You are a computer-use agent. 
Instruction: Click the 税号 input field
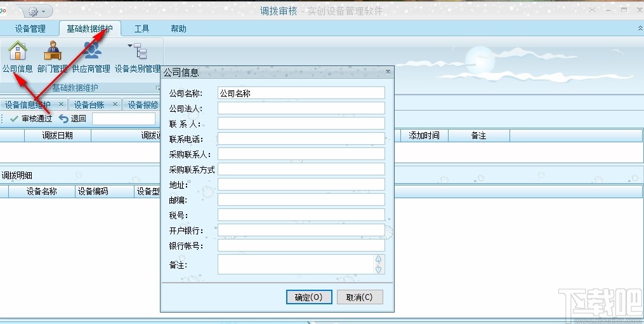pyautogui.click(x=301, y=215)
